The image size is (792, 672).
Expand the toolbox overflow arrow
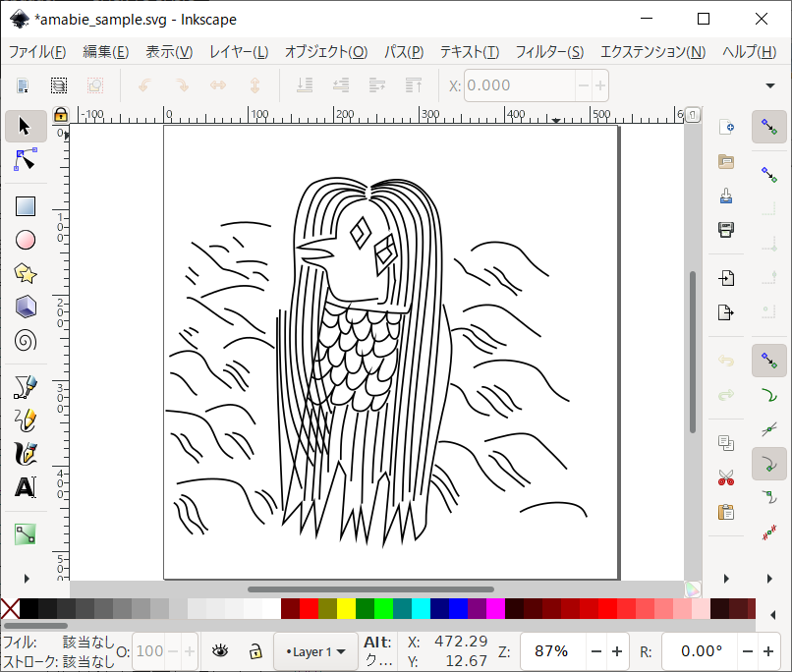27,578
